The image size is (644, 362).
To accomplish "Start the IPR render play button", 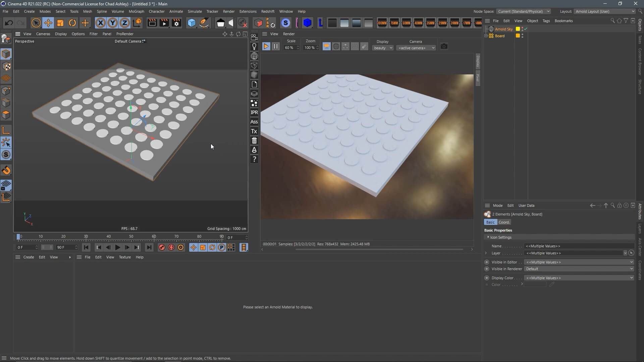I will tap(266, 47).
